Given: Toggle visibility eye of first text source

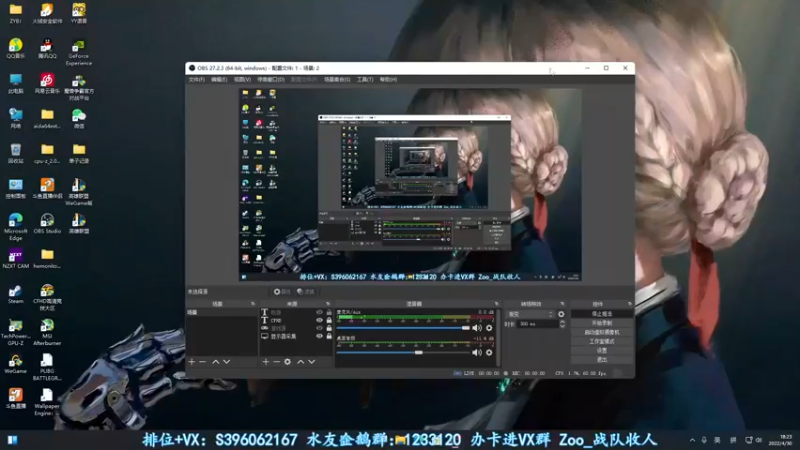Looking at the screenshot, I should [x=319, y=312].
